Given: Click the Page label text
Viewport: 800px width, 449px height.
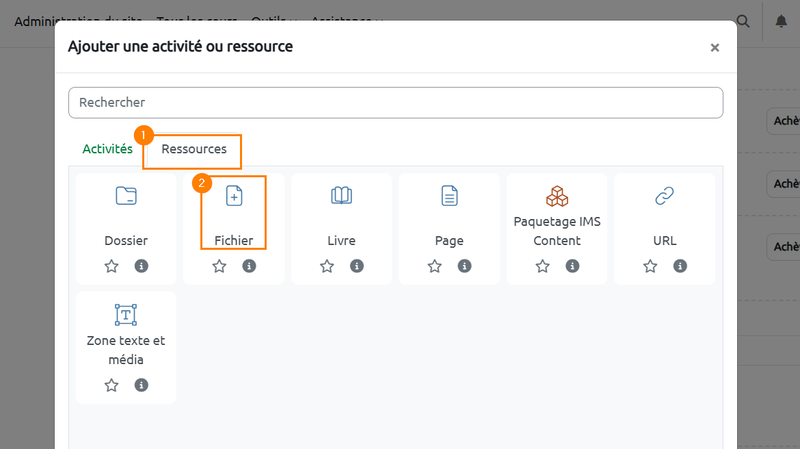Looking at the screenshot, I should pyautogui.click(x=449, y=241).
